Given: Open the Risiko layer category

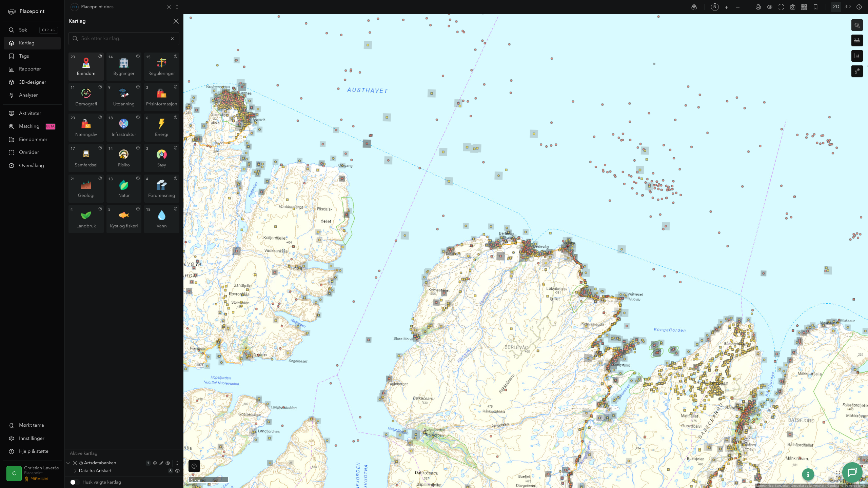Looking at the screenshot, I should [x=124, y=158].
